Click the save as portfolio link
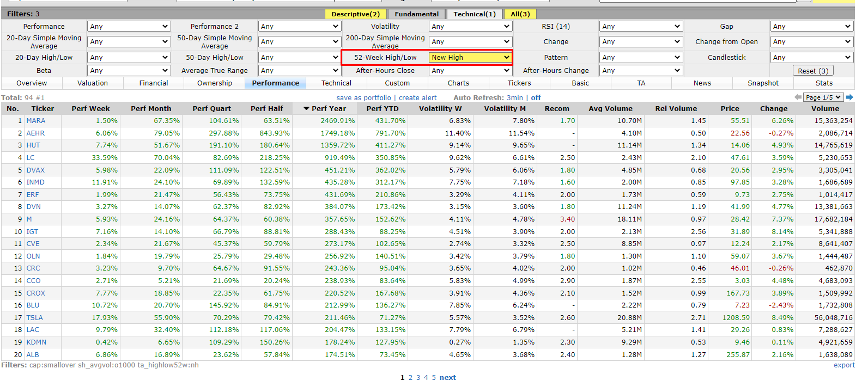This screenshot has height=387, width=868. pyautogui.click(x=363, y=98)
